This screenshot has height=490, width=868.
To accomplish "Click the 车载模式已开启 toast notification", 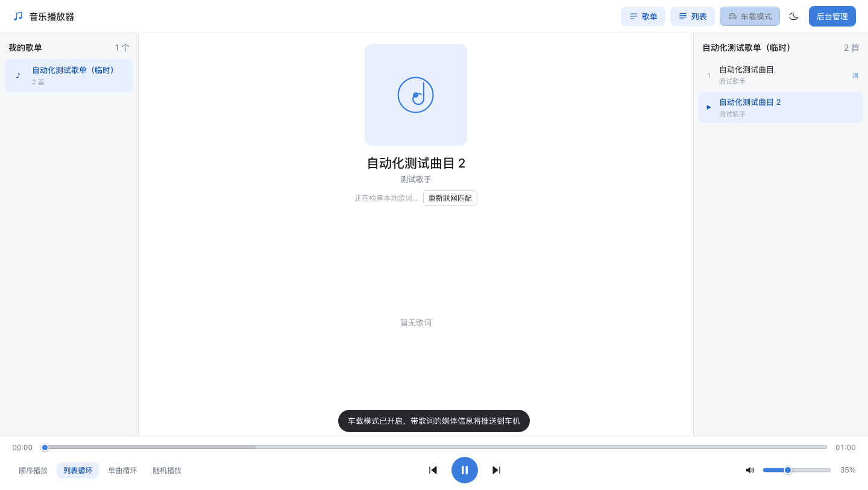I will coord(434,421).
